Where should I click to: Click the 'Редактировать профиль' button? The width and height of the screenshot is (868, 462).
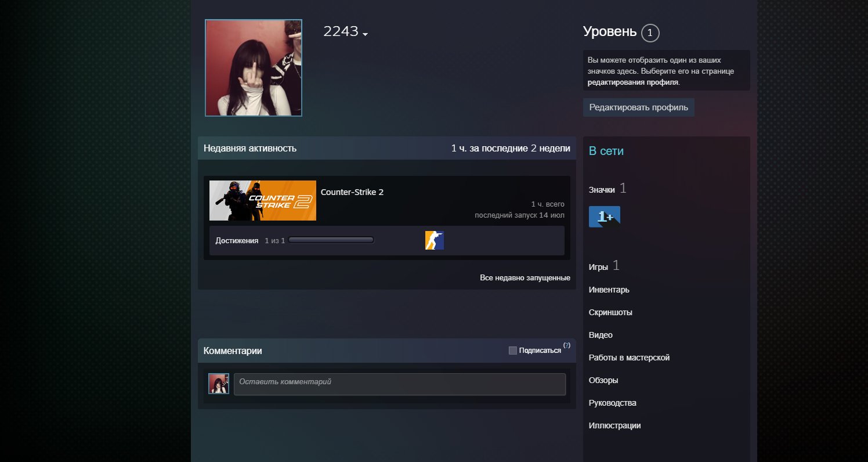point(638,107)
